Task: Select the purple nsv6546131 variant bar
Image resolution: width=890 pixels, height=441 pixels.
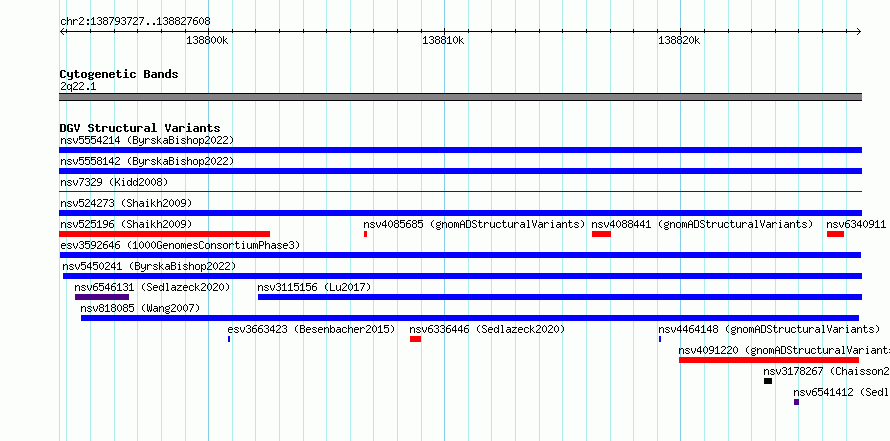Action: 102,297
